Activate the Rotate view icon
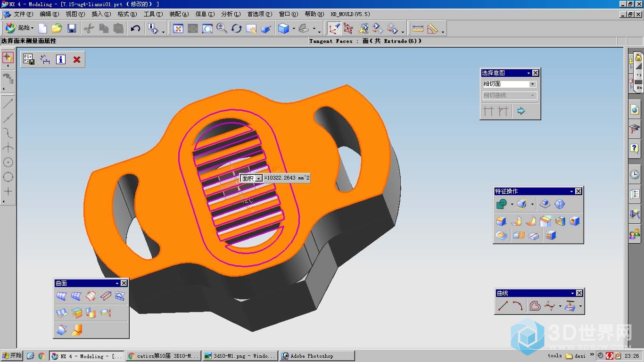This screenshot has width=644, height=362. pyautogui.click(x=236, y=29)
